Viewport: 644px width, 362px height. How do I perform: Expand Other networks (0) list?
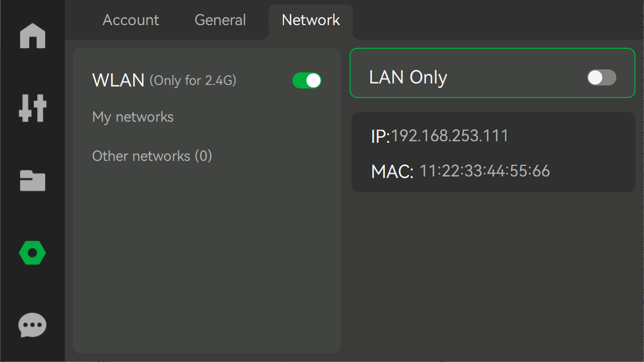[152, 156]
